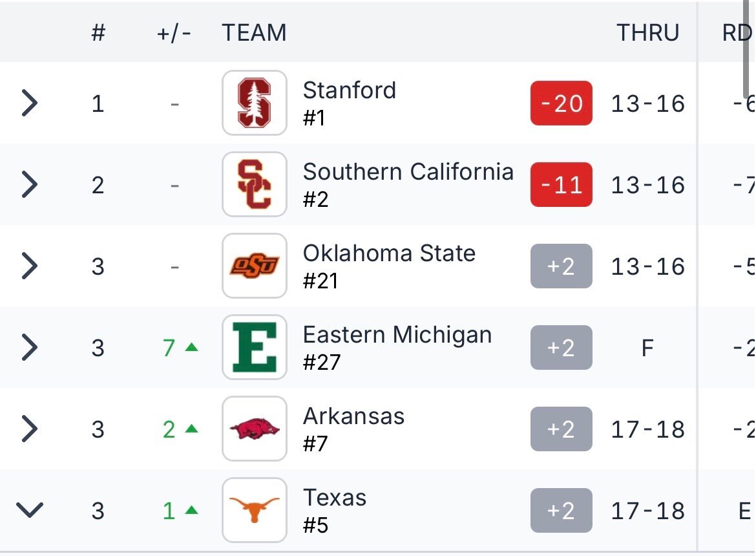Click the Oklahoma State OSU logo
Screen dimensions: 756x556
(x=255, y=266)
